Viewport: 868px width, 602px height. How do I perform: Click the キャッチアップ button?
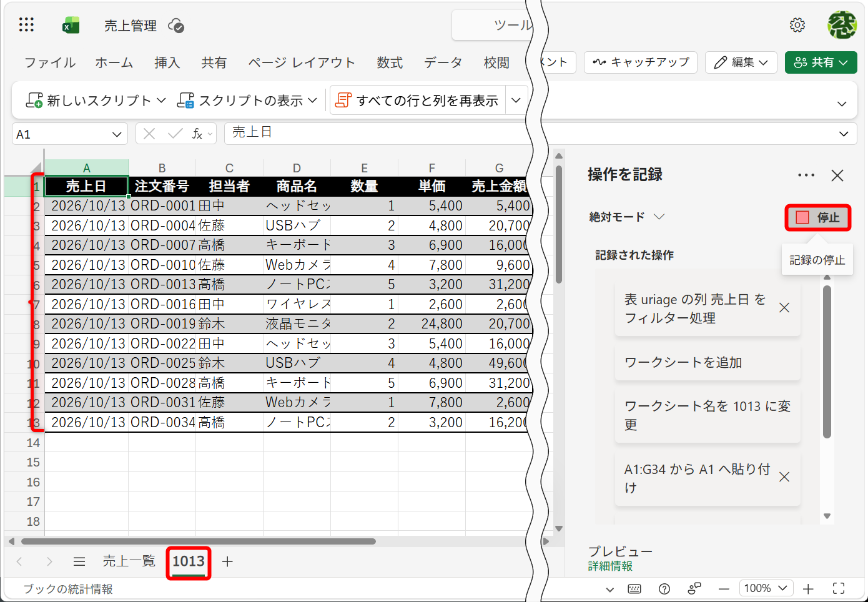click(x=641, y=62)
